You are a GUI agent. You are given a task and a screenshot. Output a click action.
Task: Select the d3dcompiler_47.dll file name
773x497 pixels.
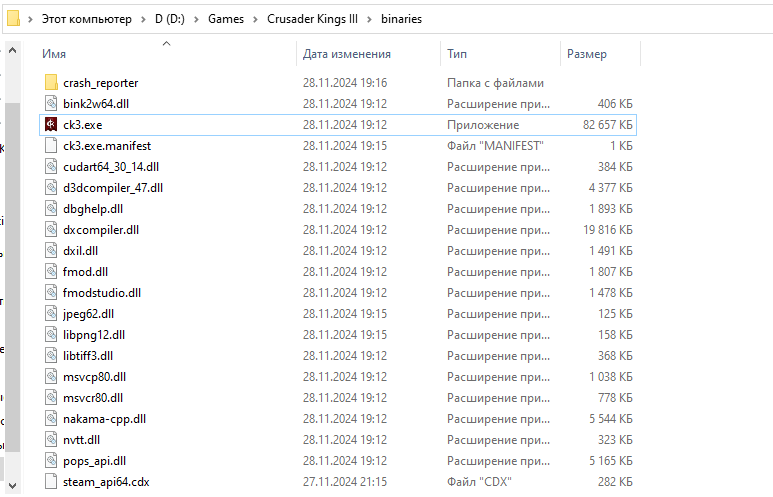[x=113, y=188]
